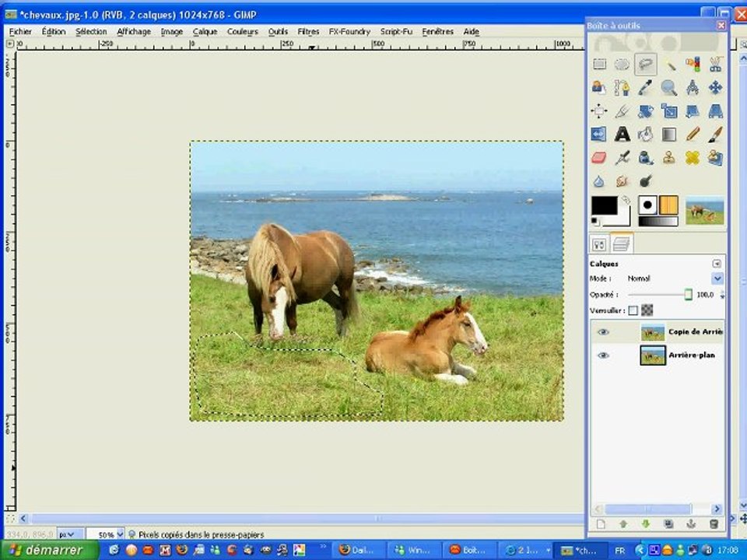
Task: Select the Measure compass tool
Action: 693,87
